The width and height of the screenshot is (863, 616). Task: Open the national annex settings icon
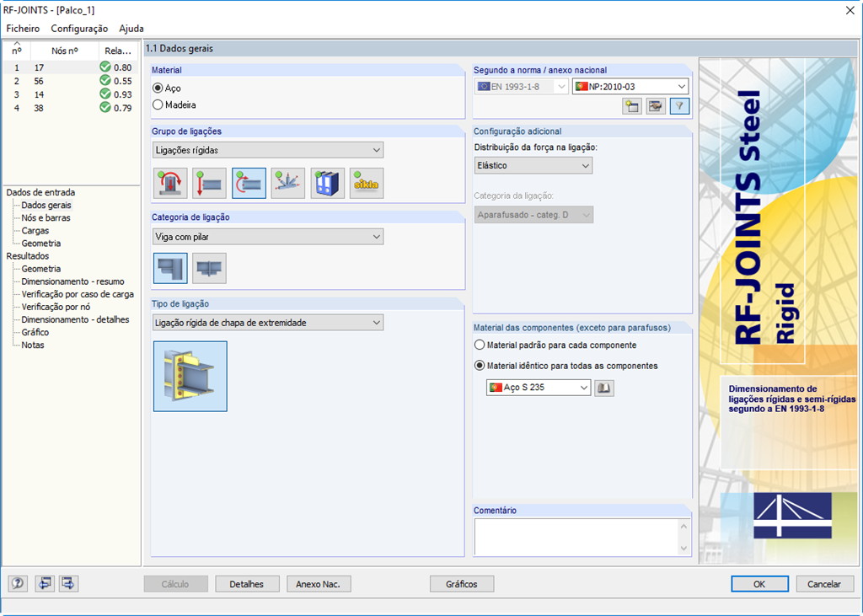pos(656,106)
